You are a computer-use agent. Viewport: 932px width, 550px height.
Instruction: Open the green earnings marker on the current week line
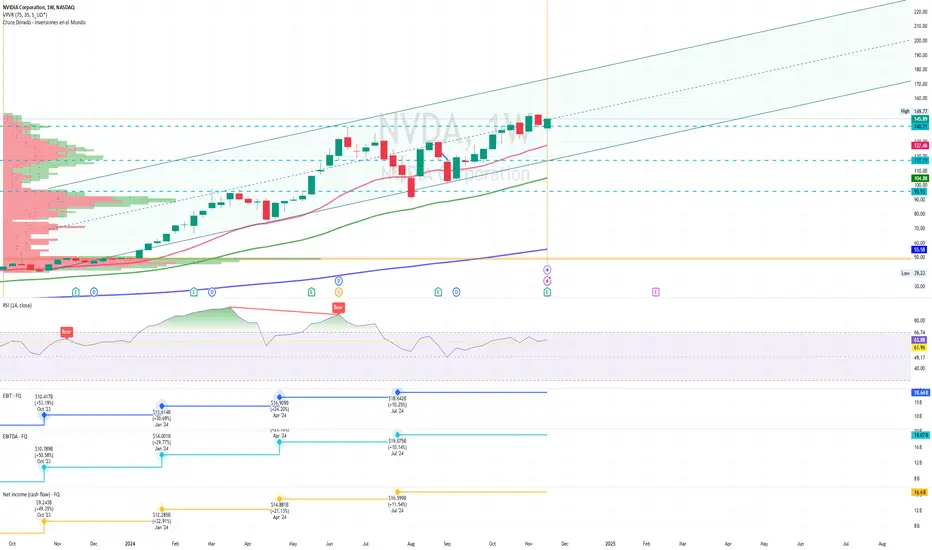[x=547, y=292]
